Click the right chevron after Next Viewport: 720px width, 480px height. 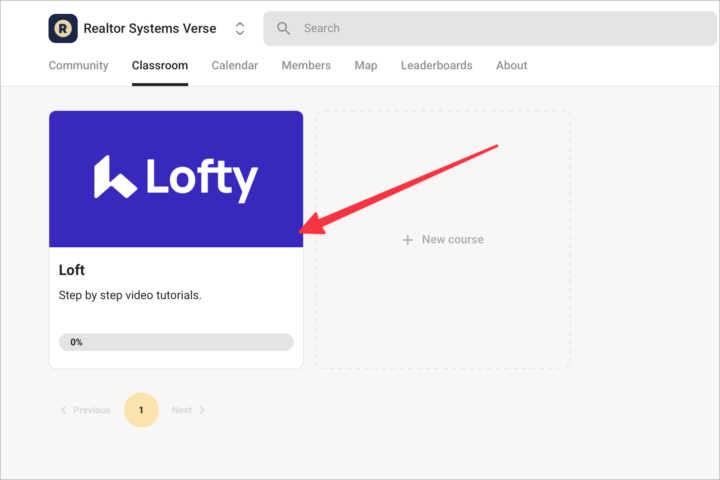(202, 410)
